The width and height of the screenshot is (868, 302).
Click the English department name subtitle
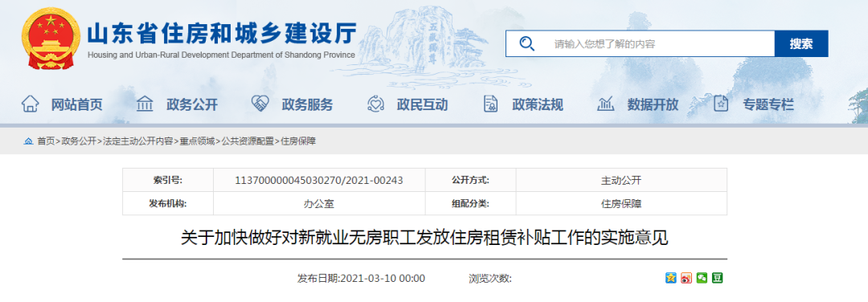[x=222, y=55]
